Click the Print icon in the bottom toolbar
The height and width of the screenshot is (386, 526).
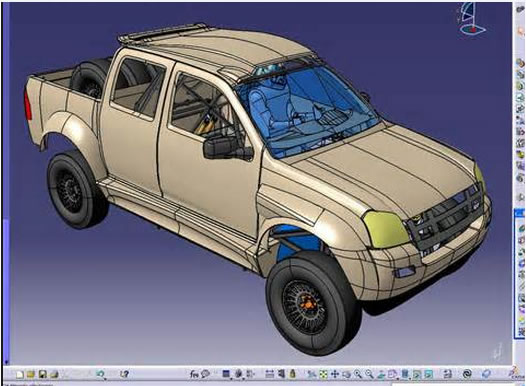pyautogui.click(x=54, y=374)
